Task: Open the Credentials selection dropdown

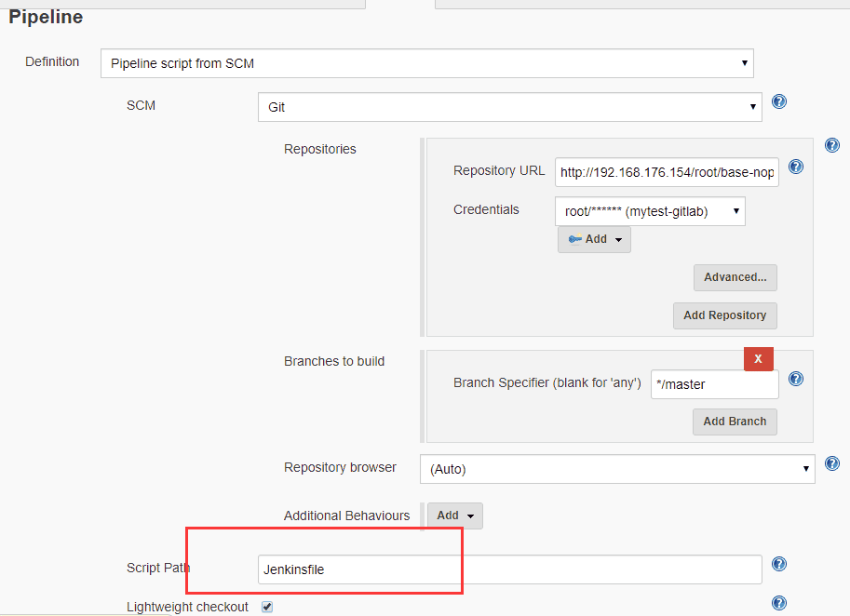Action: (650, 211)
